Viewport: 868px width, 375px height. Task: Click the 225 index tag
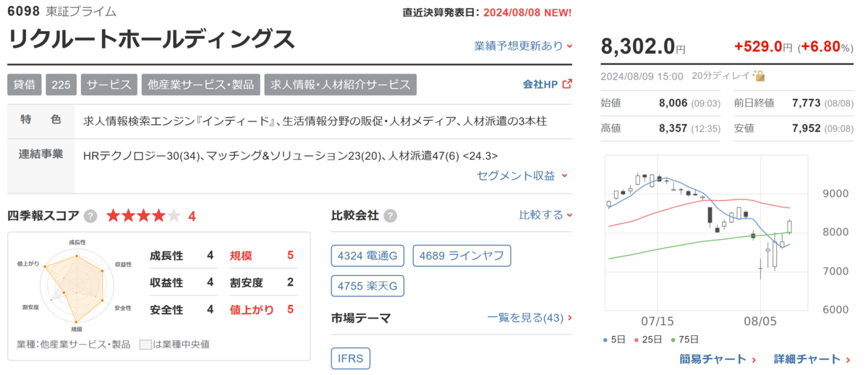61,85
